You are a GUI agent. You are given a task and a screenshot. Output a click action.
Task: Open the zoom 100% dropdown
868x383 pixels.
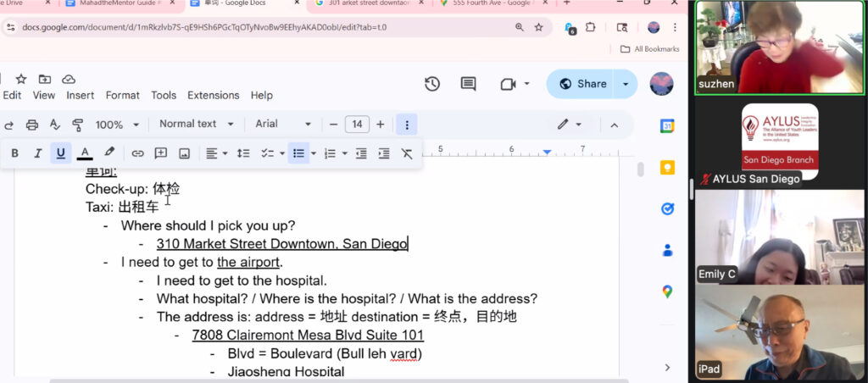117,125
